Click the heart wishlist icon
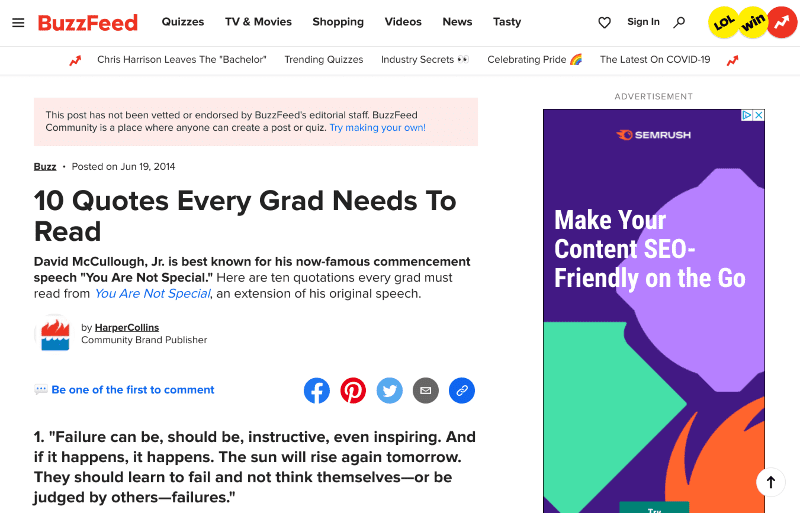The height and width of the screenshot is (513, 800). [604, 22]
